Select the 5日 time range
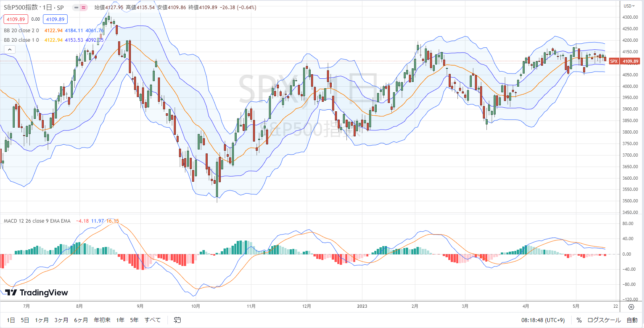Screen dimensions: 644x328 click(25, 320)
